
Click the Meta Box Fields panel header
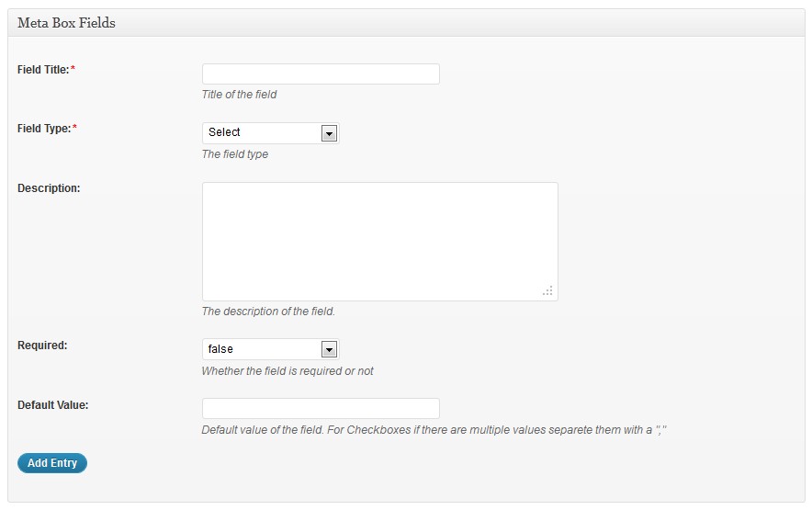[406, 23]
